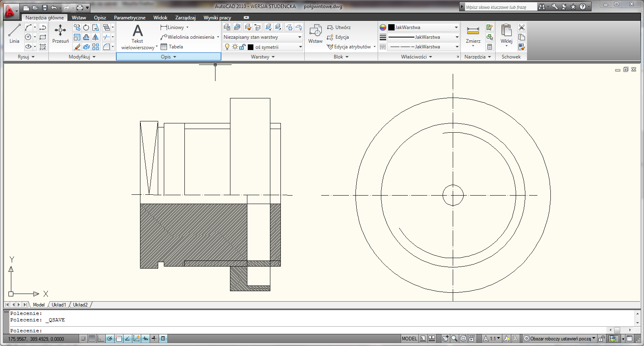Click the binoculars search icon
Screen dimensions: 644x346
coord(542,6)
